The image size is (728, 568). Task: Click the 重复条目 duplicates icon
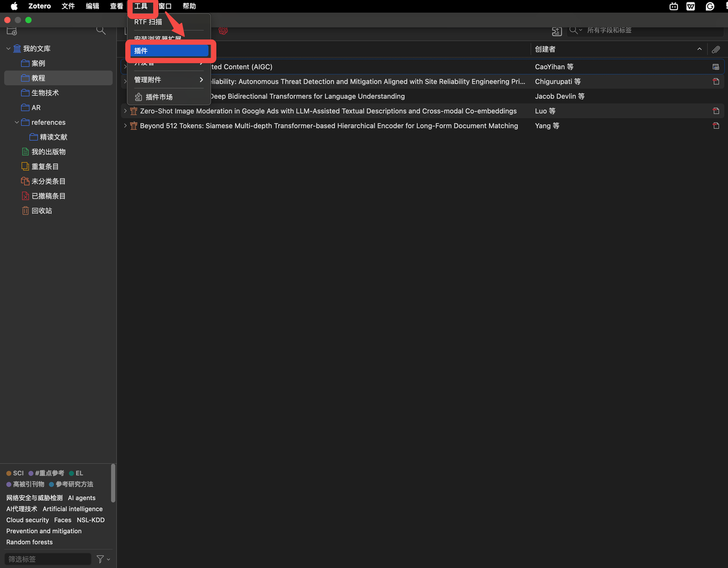(25, 166)
